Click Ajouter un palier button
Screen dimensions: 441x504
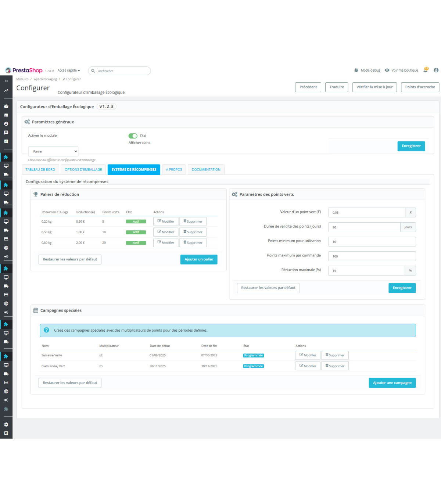click(x=199, y=259)
